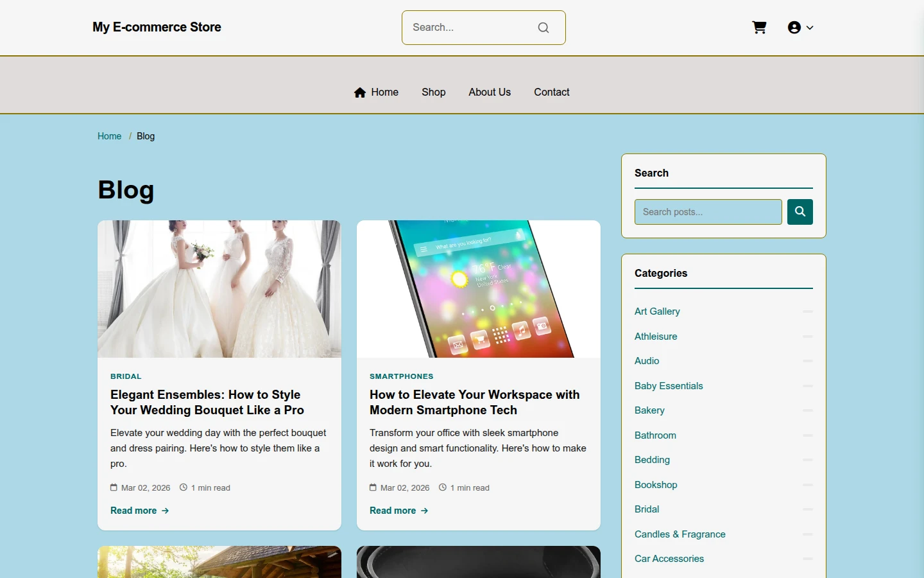Image resolution: width=924 pixels, height=578 pixels.
Task: Open the Baby Essentials category
Action: (669, 386)
